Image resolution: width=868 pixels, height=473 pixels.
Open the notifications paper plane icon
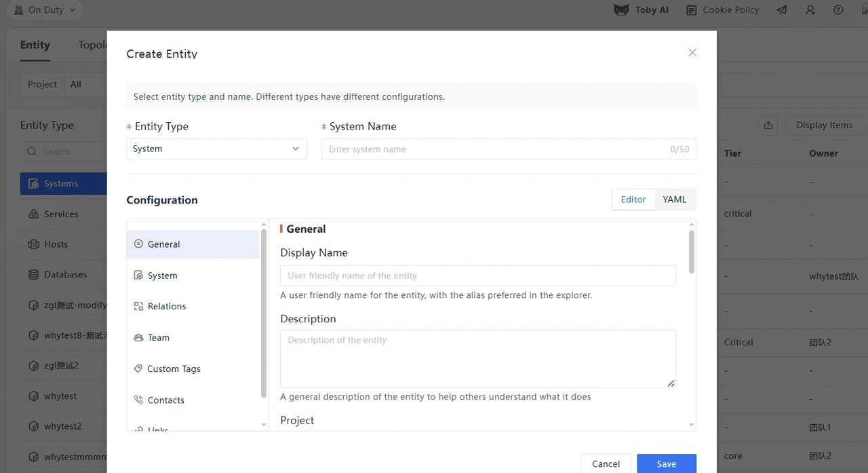point(782,10)
